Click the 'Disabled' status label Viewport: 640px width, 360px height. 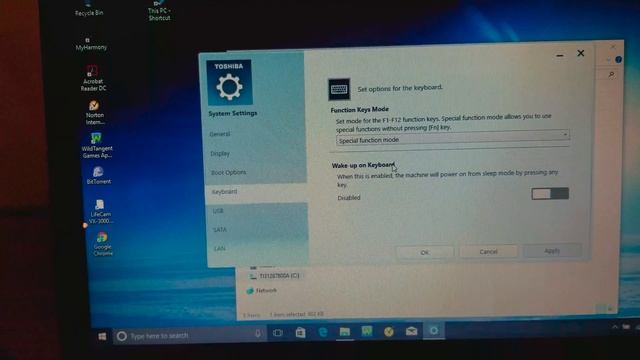coord(349,198)
